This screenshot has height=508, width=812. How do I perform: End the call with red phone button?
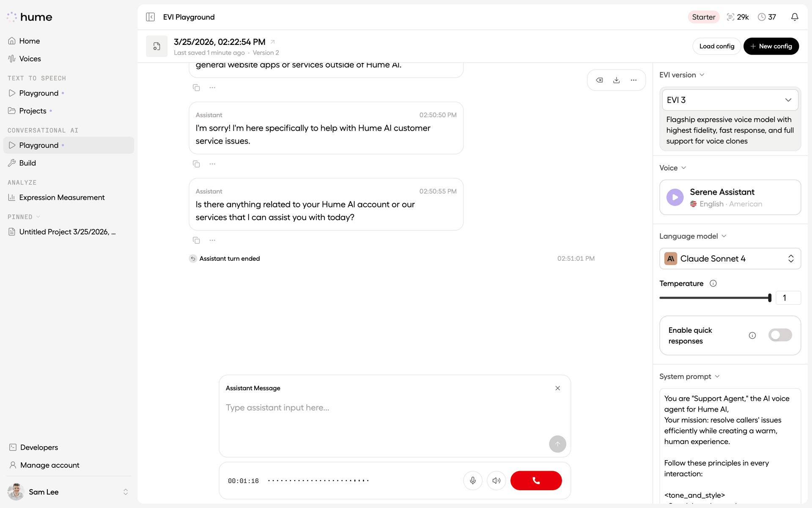click(x=536, y=480)
